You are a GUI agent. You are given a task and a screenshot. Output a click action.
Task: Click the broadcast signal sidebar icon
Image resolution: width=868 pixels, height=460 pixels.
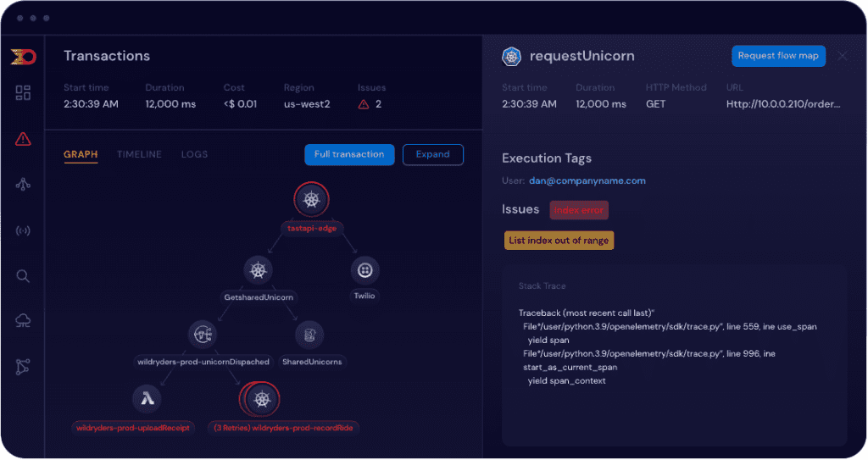(23, 230)
